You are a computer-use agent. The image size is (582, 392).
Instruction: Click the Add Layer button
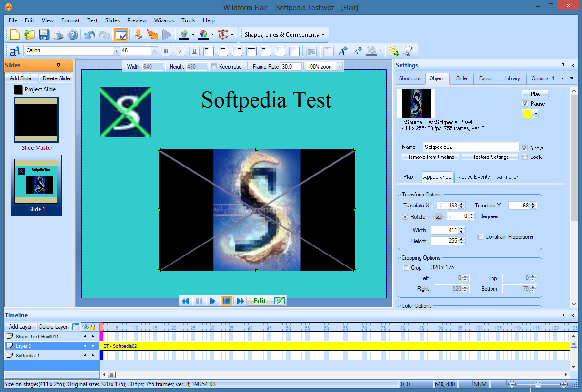[x=20, y=327]
